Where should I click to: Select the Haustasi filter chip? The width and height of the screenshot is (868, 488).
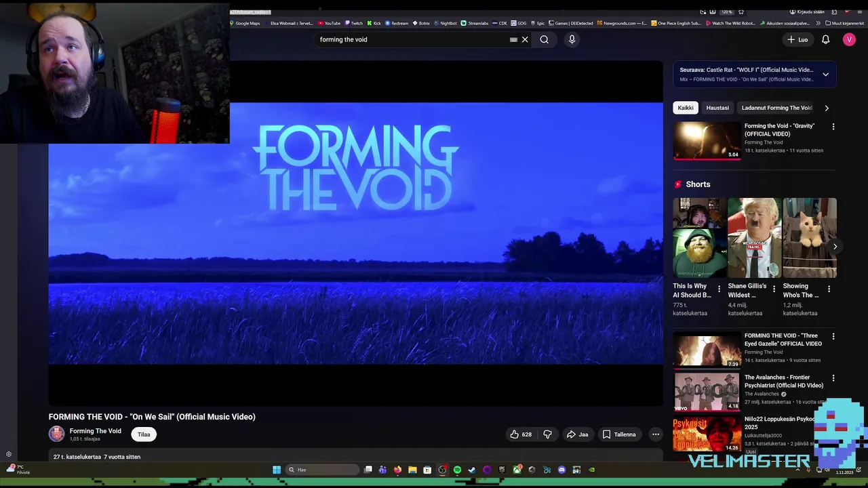(717, 108)
